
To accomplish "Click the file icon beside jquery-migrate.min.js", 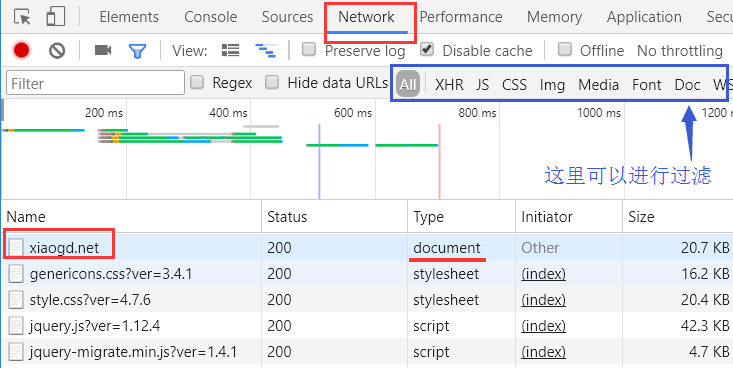I will pyautogui.click(x=17, y=351).
